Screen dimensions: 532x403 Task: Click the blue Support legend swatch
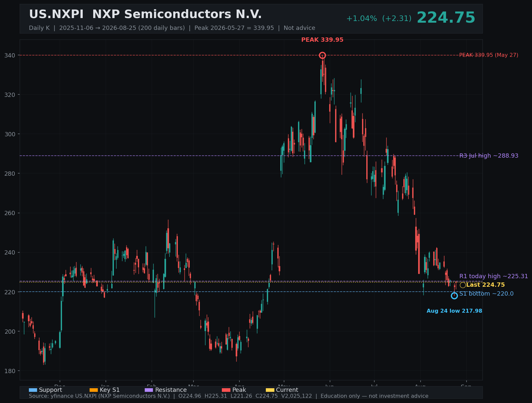33,390
